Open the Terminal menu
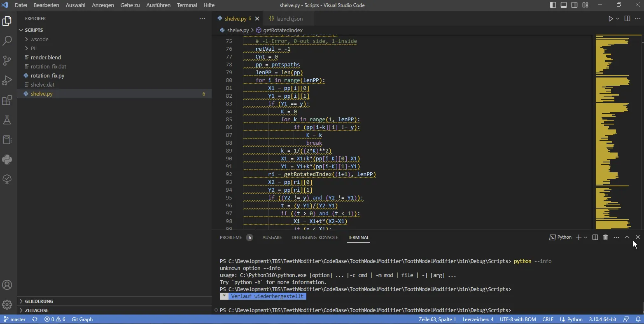Image resolution: width=644 pixels, height=324 pixels. (187, 5)
